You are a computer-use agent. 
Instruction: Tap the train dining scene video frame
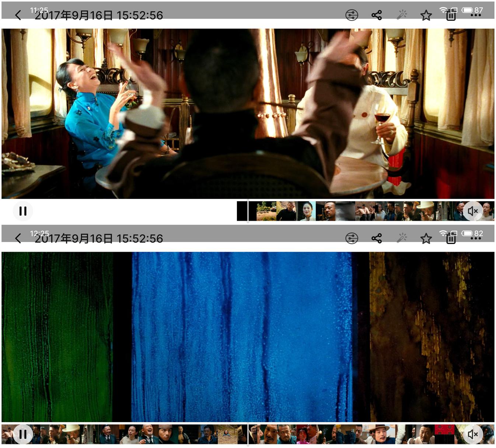[x=248, y=114]
